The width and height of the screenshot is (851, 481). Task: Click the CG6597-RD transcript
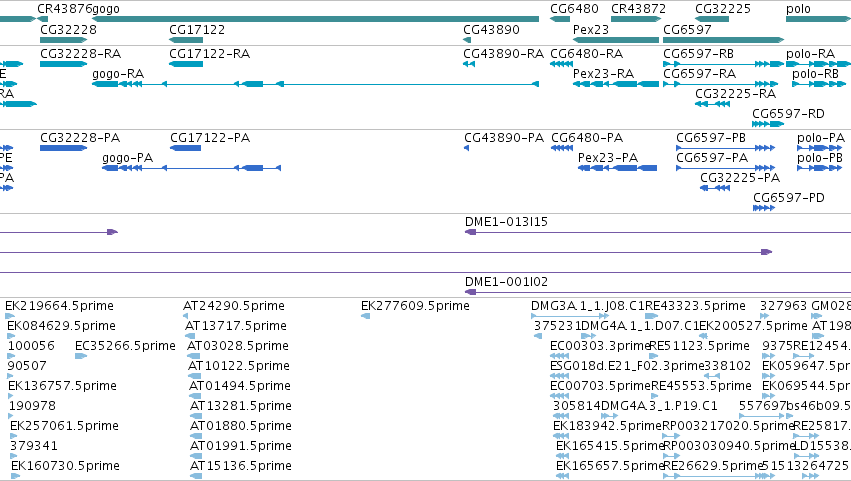click(x=768, y=124)
